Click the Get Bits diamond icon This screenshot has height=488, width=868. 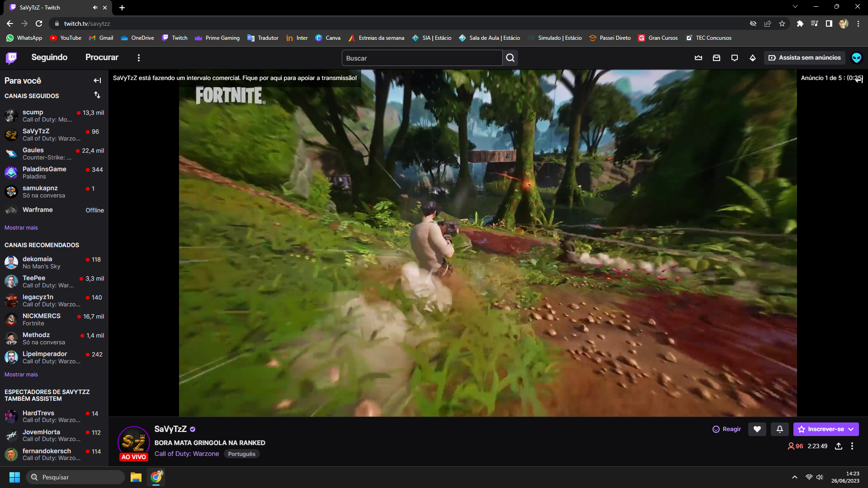click(x=753, y=58)
